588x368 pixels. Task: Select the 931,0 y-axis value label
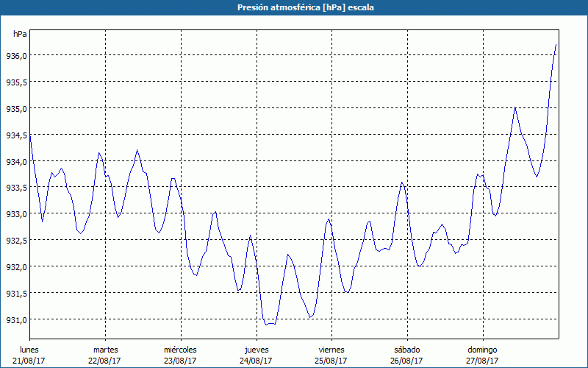(15, 320)
